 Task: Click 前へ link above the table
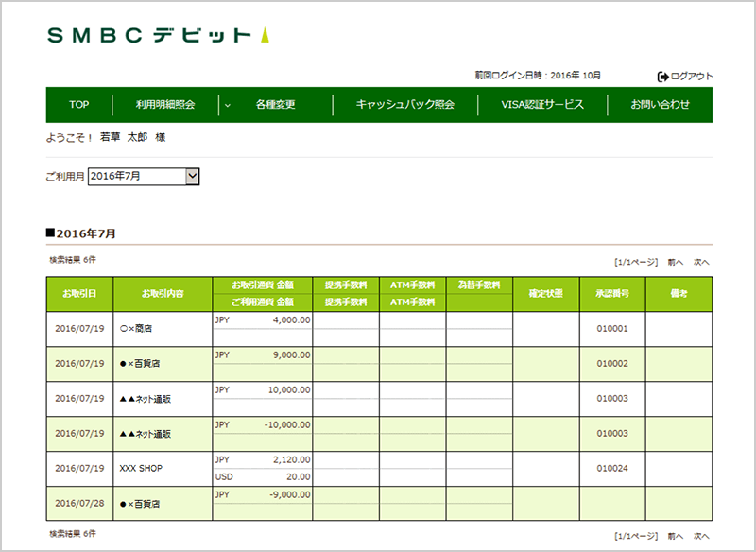pos(675,262)
